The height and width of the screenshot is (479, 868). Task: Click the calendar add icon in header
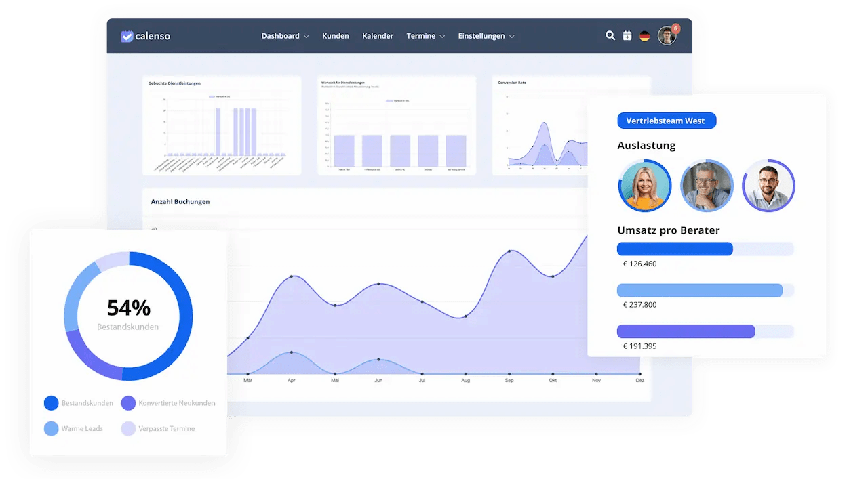[x=627, y=36]
